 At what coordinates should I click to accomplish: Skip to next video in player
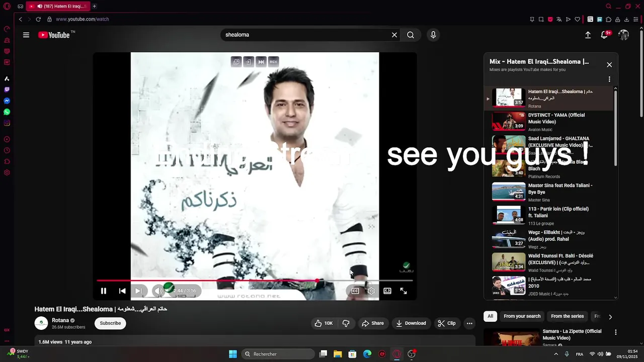pyautogui.click(x=138, y=291)
